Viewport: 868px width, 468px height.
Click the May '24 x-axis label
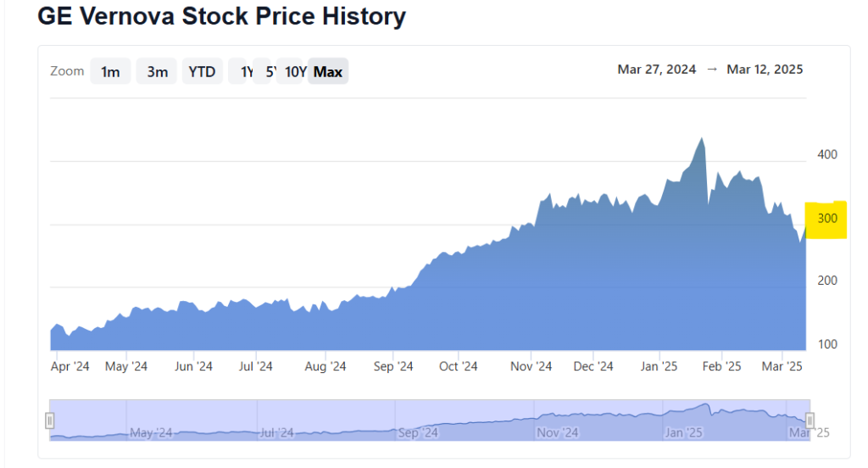[x=126, y=366]
